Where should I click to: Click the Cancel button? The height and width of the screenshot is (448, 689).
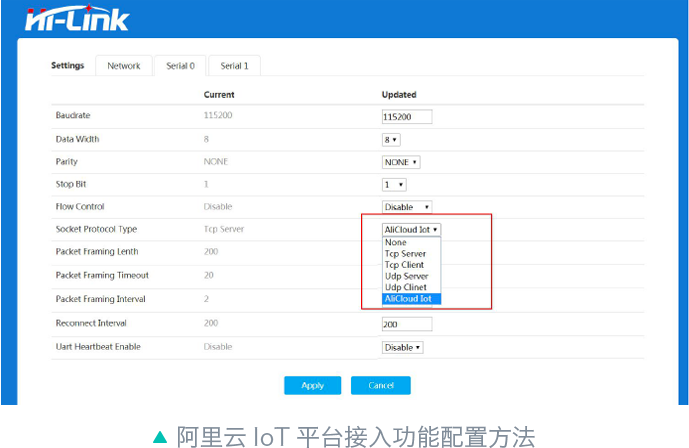[x=381, y=385]
